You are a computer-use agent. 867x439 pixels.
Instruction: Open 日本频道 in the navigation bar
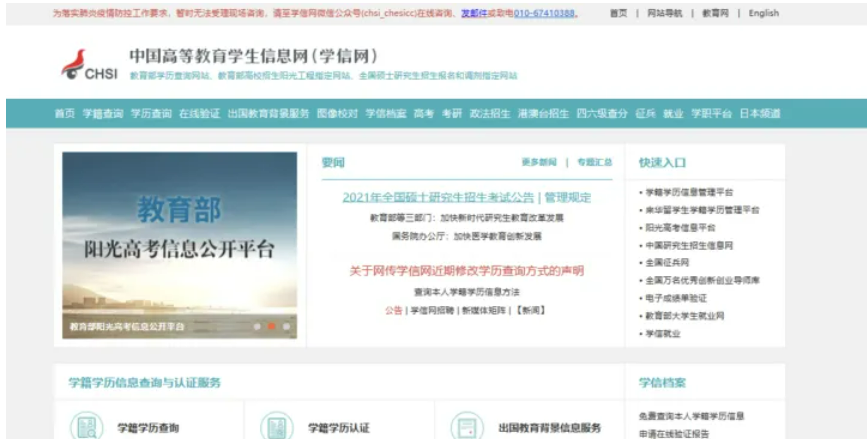point(760,113)
